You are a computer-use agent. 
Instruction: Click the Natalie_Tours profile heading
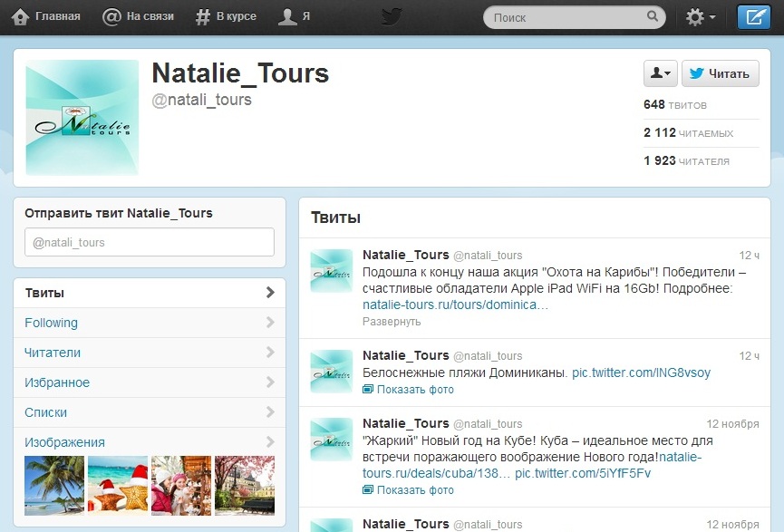click(x=240, y=73)
